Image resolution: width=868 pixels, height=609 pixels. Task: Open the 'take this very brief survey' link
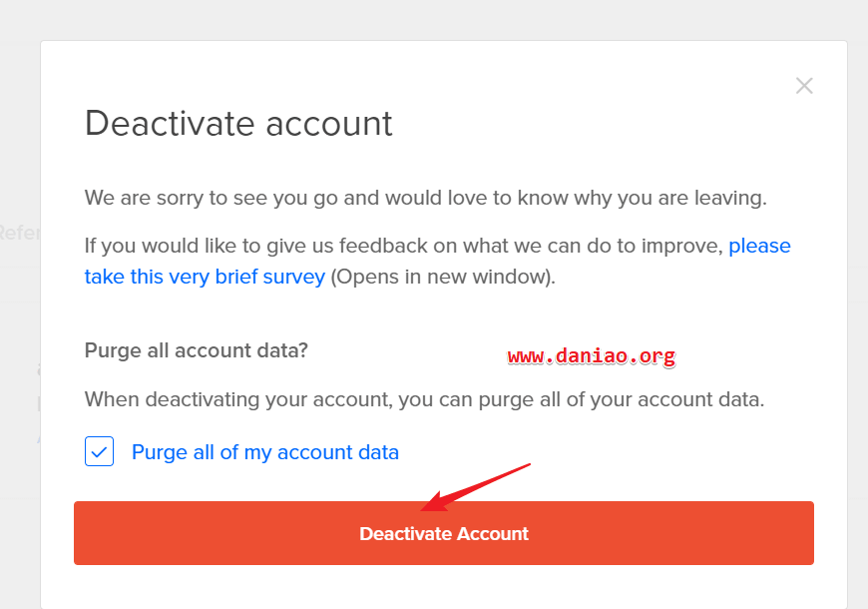click(x=205, y=277)
